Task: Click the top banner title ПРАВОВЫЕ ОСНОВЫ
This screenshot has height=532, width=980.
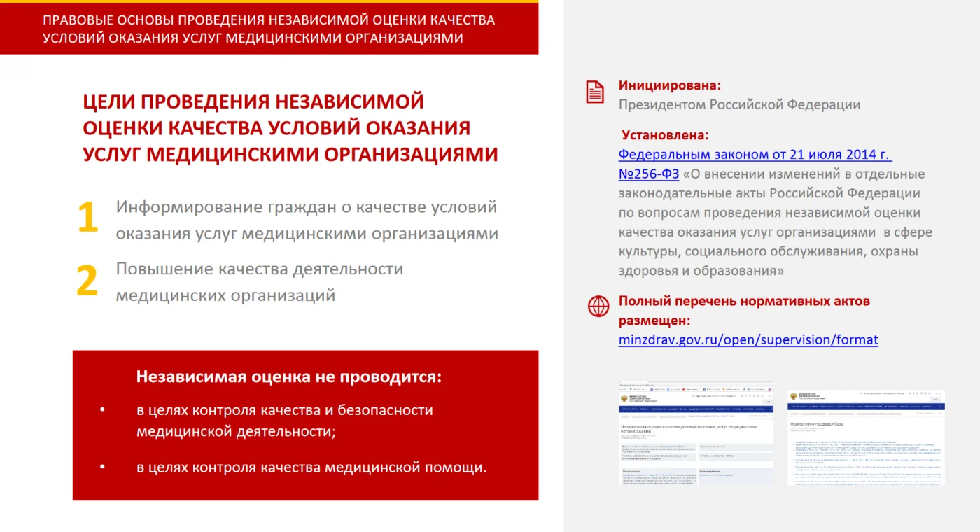Action: coord(269,29)
